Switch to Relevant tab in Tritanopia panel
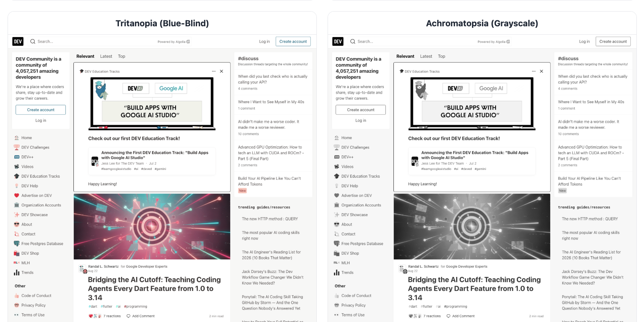 tap(85, 57)
